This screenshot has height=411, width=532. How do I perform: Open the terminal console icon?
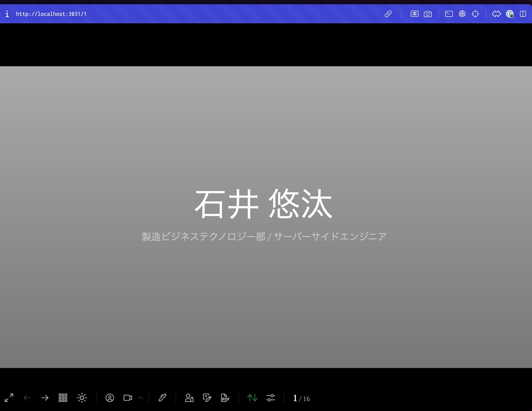point(449,14)
